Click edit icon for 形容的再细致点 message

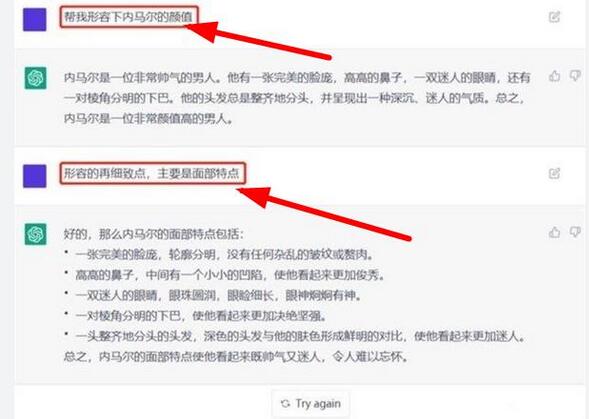pyautogui.click(x=554, y=173)
